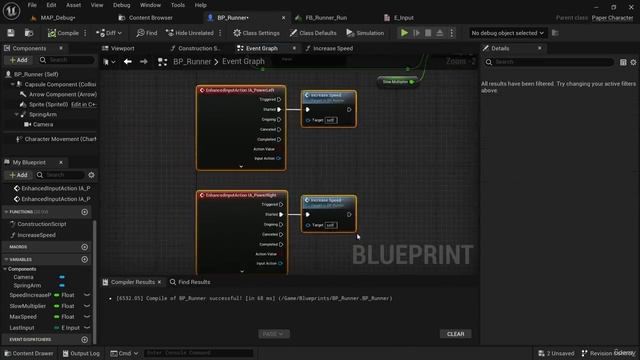Screen dimensions: 640x360
Task: Click the Edit in C++ link
Action: coord(83,104)
